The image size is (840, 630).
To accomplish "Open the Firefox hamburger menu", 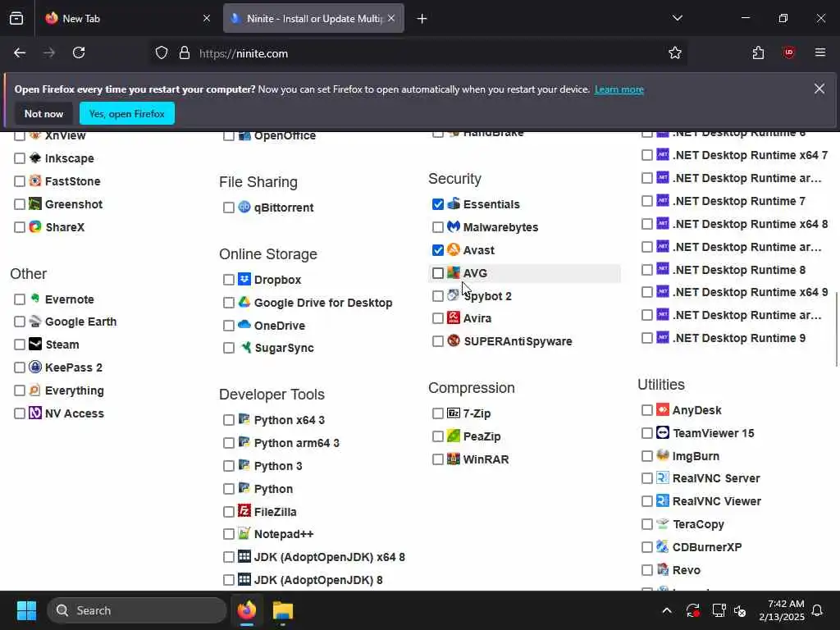I will 820,53.
